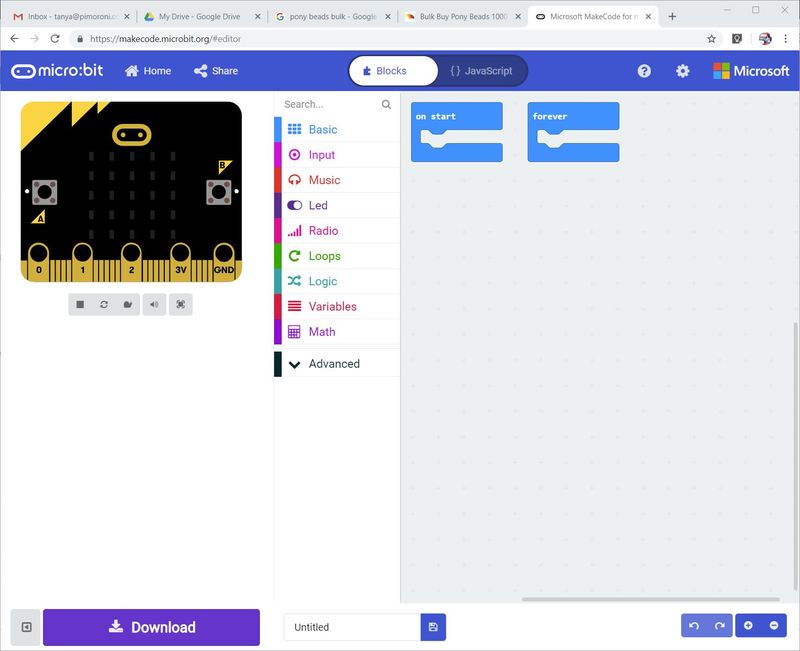Switch to the Gmail Inbox tab
Screen dimensions: 800x651
71,16
